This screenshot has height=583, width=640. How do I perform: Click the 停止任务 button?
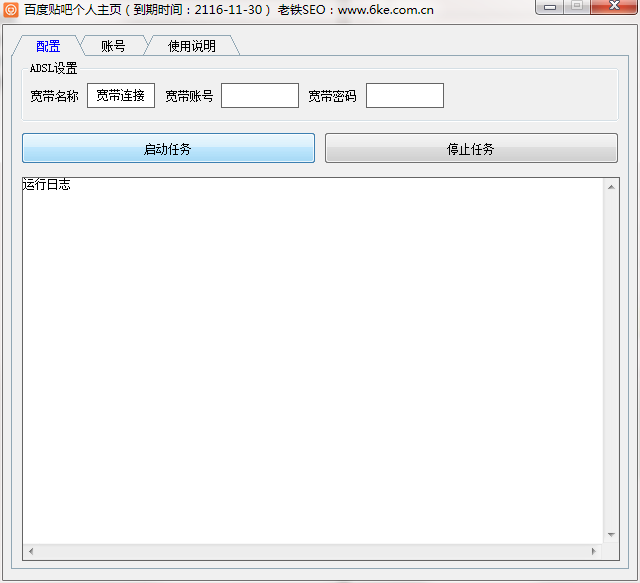coord(471,148)
